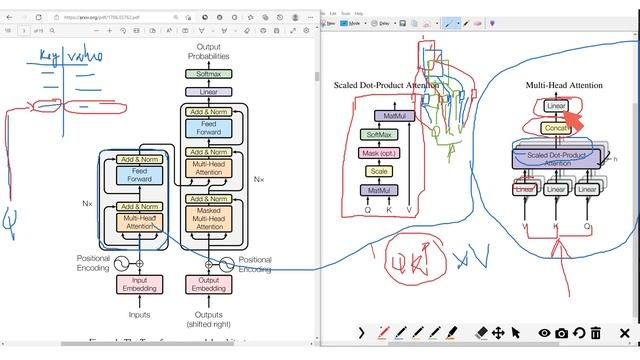
Task: Select Snipping Tool eraser
Action: tap(478, 23)
